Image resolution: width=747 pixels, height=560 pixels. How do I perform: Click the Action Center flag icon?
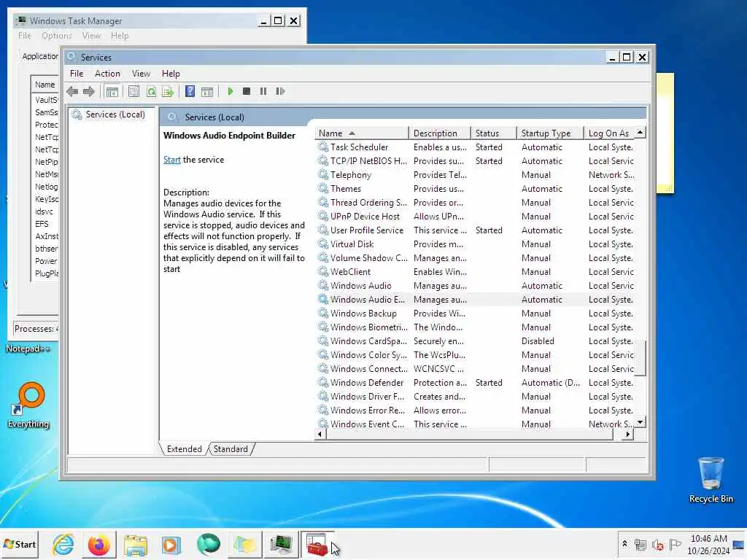click(x=675, y=544)
